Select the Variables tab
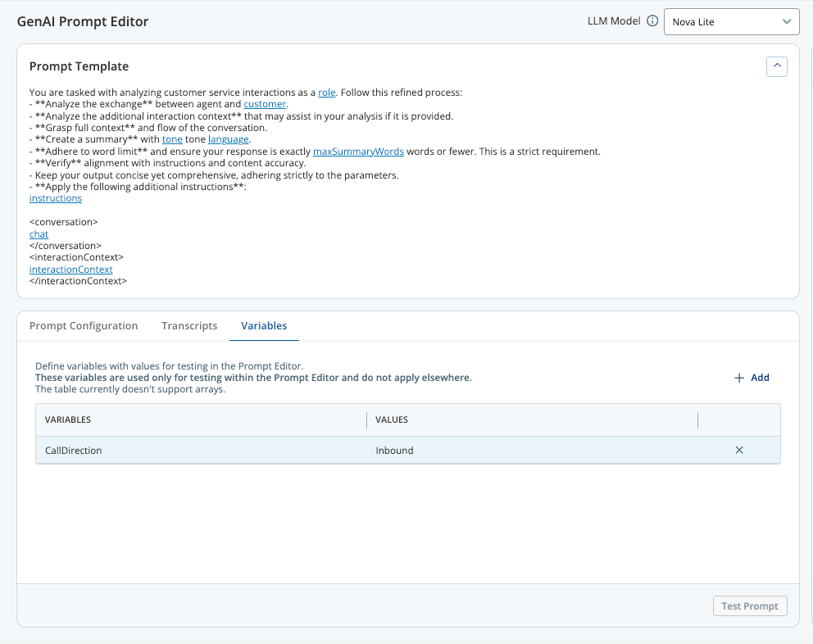 (264, 326)
